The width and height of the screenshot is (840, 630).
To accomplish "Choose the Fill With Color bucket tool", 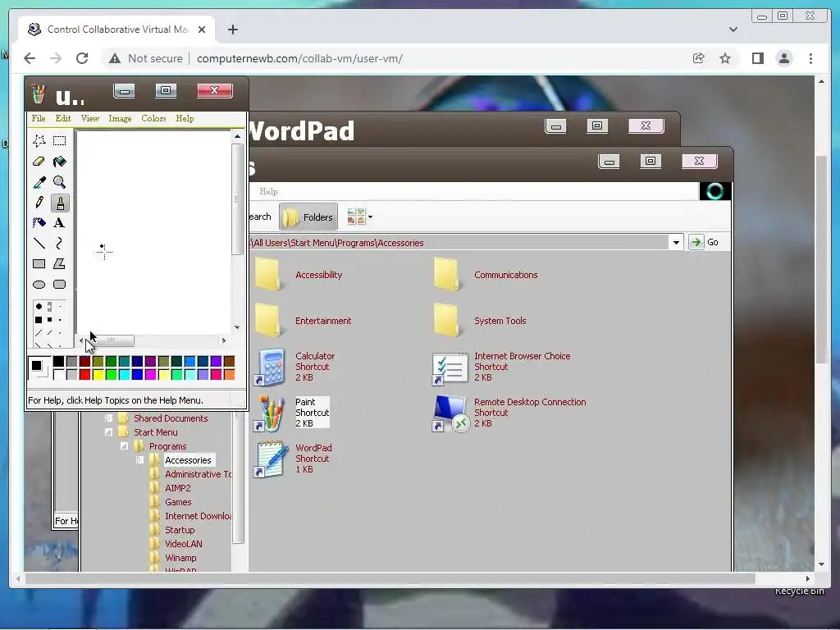I will click(x=59, y=162).
